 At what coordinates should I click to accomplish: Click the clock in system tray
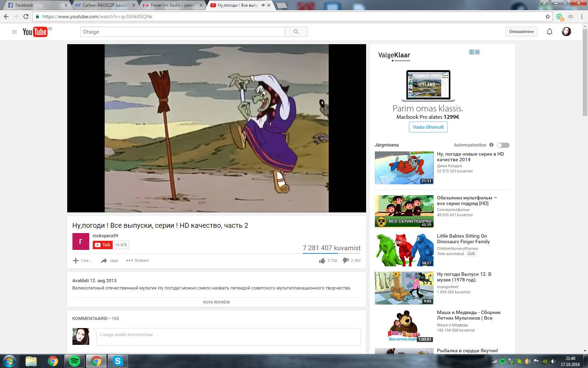pos(570,361)
